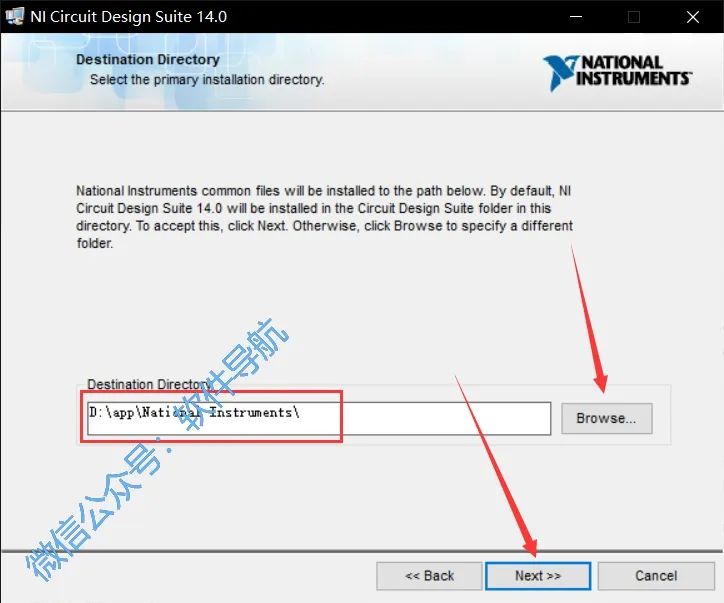Click the installer icon in title bar
Image resolution: width=724 pixels, height=603 pixels.
tap(14, 17)
